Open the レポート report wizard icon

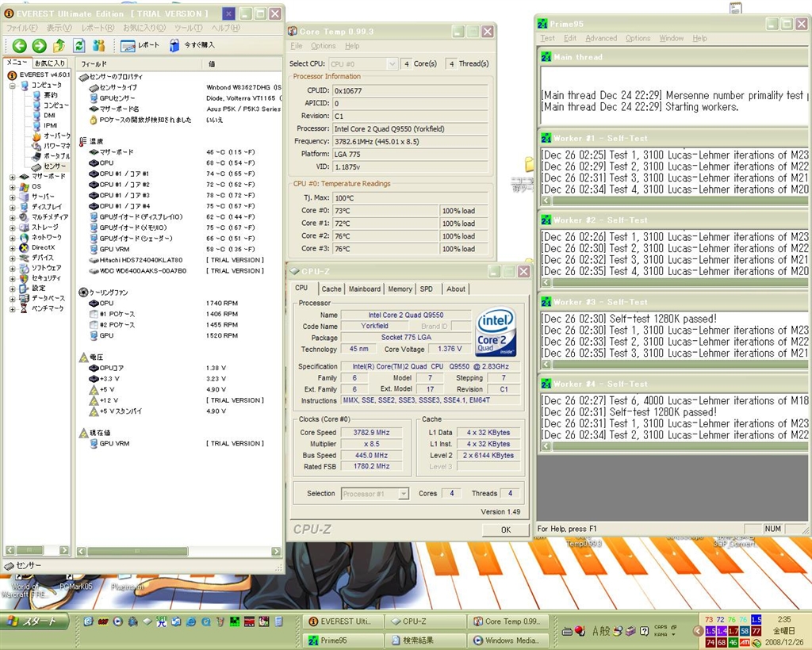128,46
